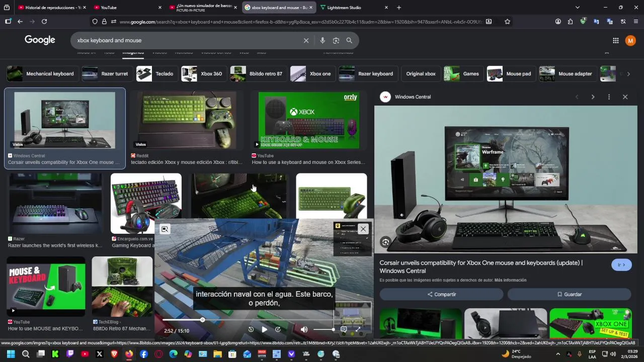644x362 pixels.
Task: List all tabs dropdown
Action: pyautogui.click(x=577, y=8)
